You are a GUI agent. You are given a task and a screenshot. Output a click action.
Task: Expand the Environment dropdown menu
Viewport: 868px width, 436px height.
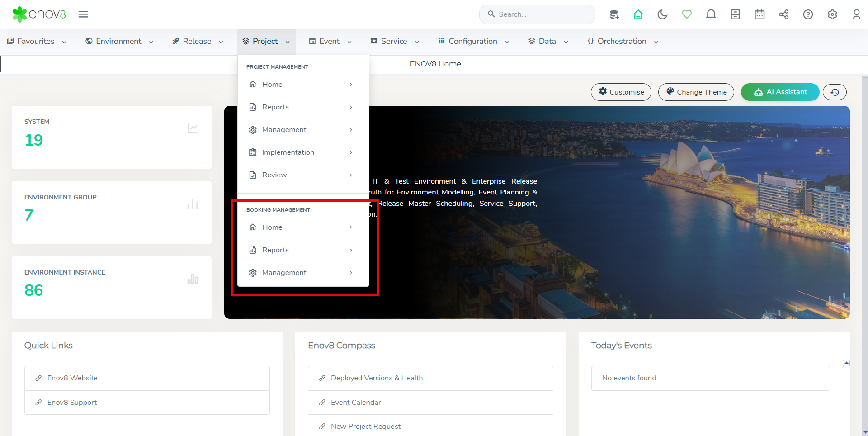(119, 41)
